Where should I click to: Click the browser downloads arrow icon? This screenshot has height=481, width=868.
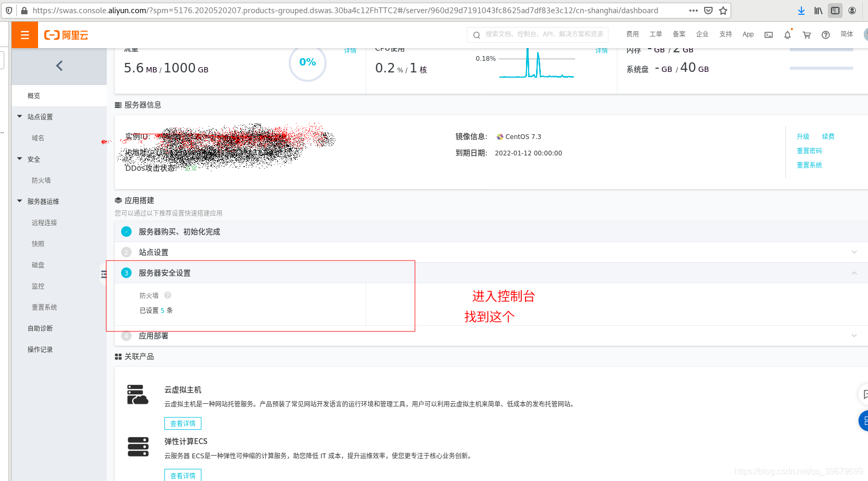coord(801,11)
